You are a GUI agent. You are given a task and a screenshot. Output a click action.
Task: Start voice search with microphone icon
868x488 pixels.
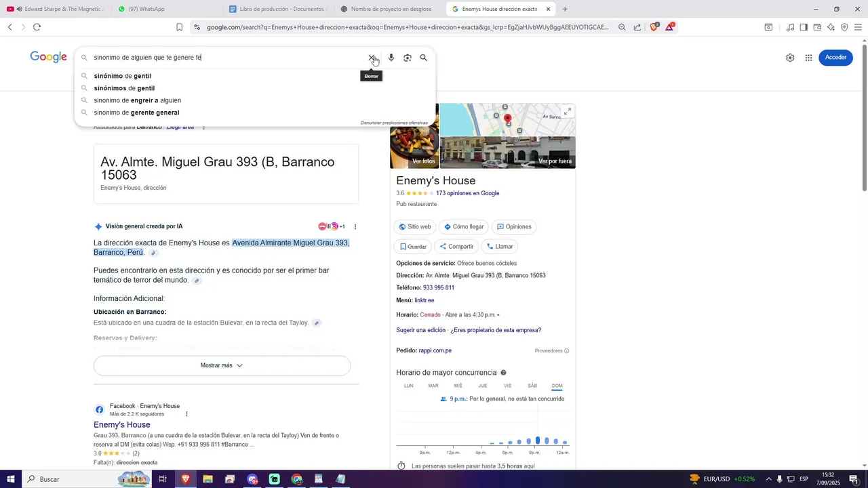pyautogui.click(x=391, y=58)
